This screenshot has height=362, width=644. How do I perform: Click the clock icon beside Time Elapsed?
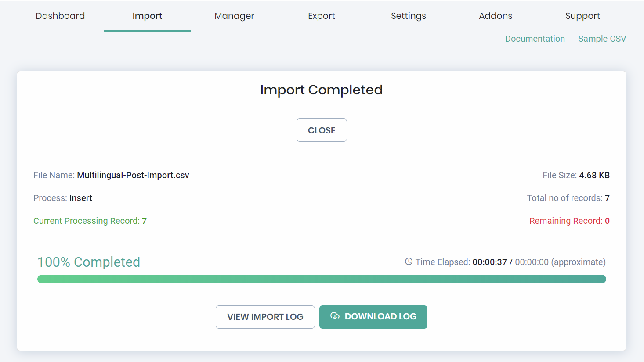coord(409,262)
